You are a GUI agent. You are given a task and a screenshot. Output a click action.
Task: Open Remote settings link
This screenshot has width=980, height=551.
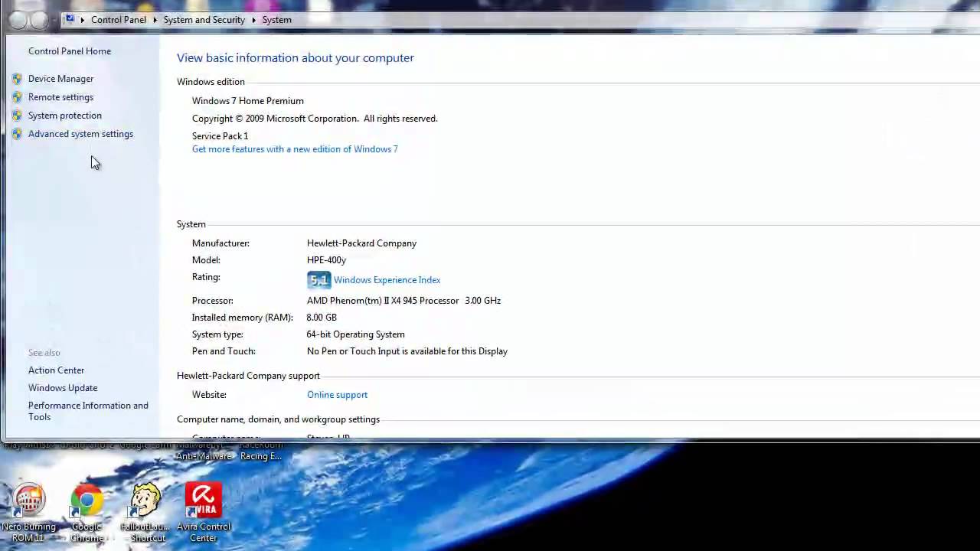click(60, 97)
